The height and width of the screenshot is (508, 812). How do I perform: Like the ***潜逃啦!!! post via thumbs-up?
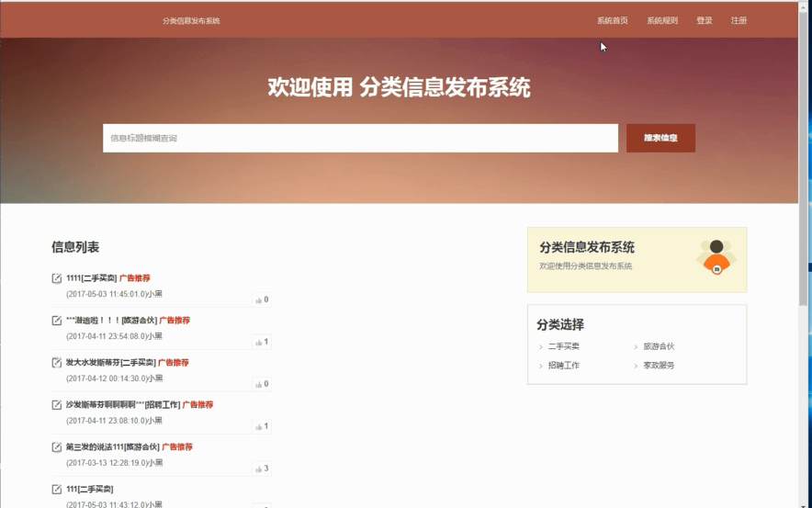click(x=262, y=342)
